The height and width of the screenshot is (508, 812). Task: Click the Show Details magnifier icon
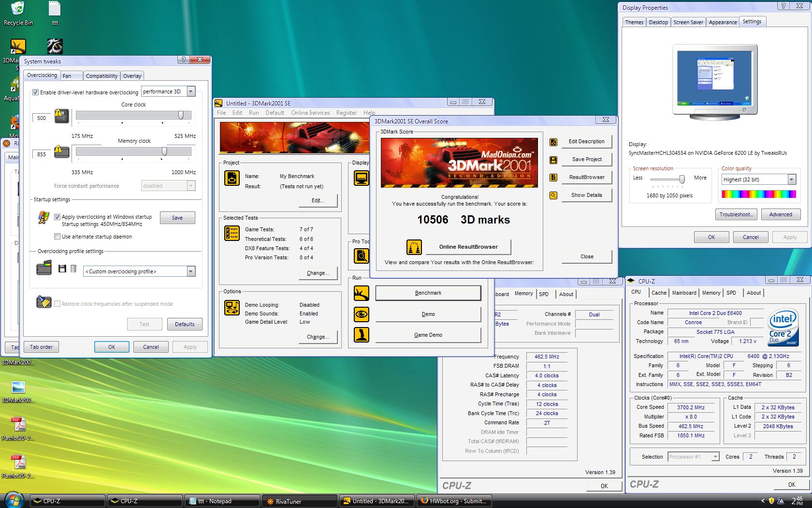coord(553,195)
